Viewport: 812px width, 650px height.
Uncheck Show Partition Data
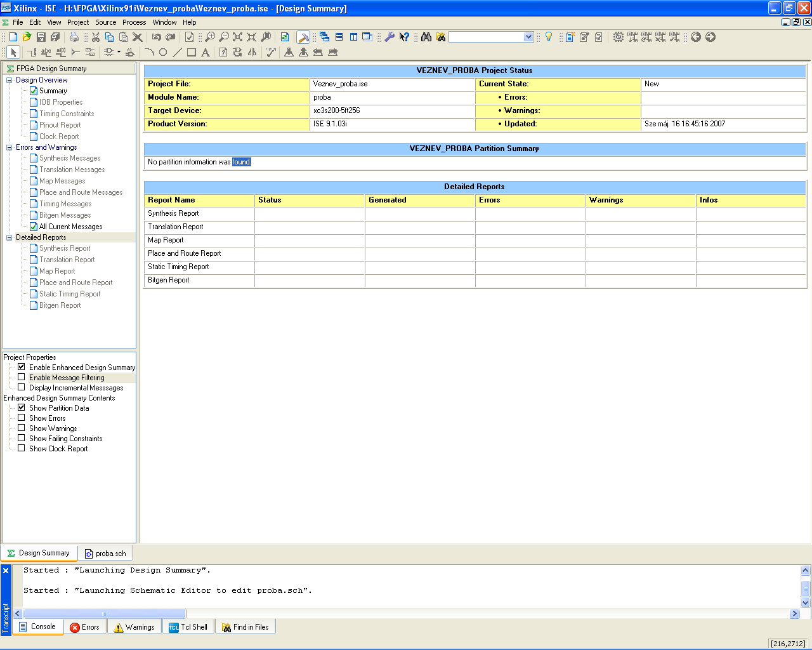[x=22, y=408]
